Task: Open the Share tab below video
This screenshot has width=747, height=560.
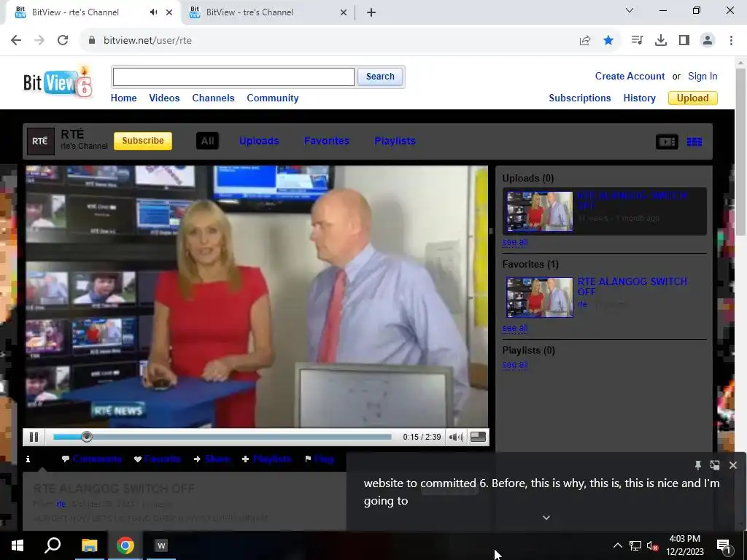Action: [212, 459]
